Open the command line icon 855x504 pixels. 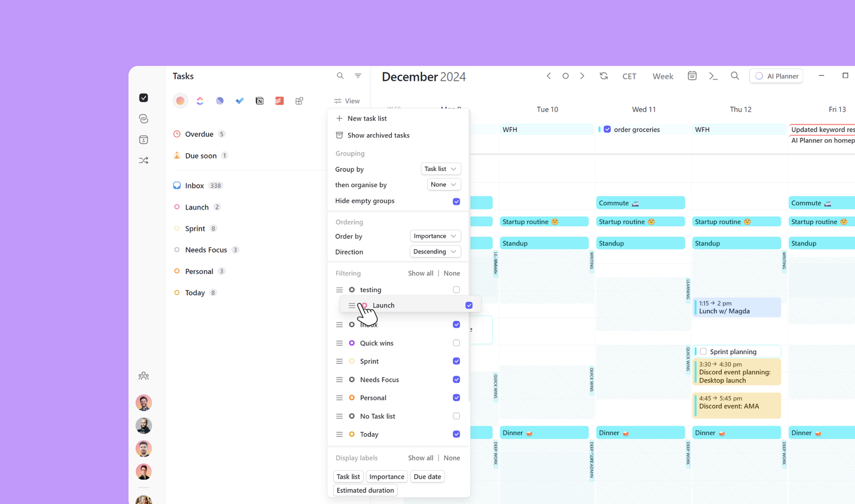tap(713, 76)
